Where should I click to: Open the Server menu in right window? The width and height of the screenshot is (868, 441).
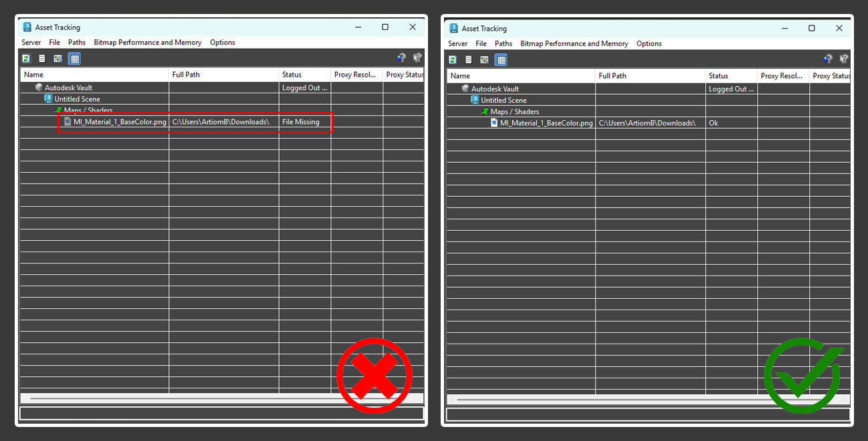[x=457, y=44]
